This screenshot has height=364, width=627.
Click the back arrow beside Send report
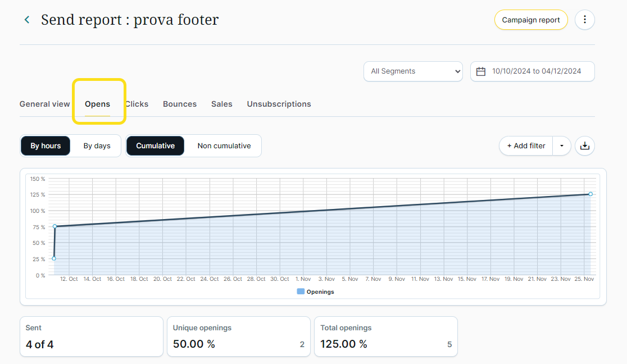pyautogui.click(x=26, y=20)
